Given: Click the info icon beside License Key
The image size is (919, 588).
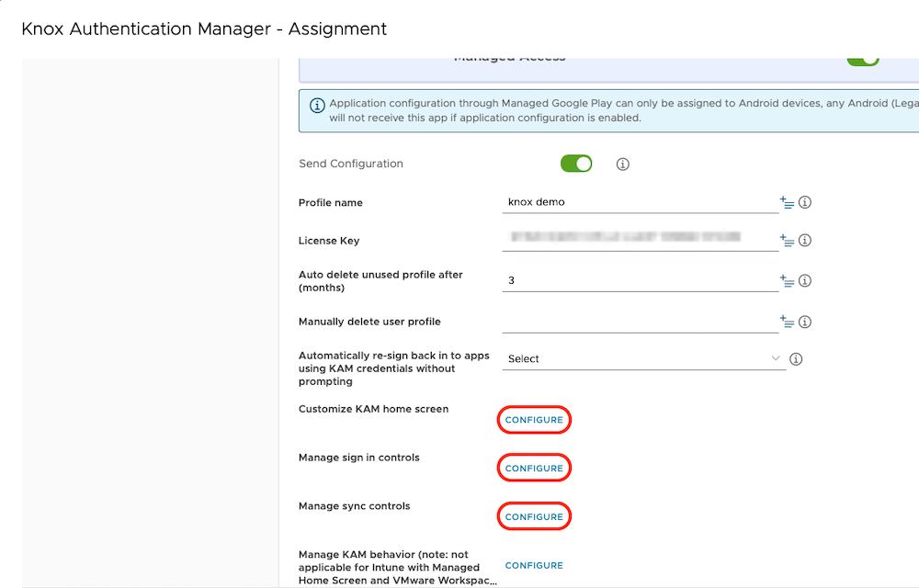Looking at the screenshot, I should pyautogui.click(x=805, y=241).
